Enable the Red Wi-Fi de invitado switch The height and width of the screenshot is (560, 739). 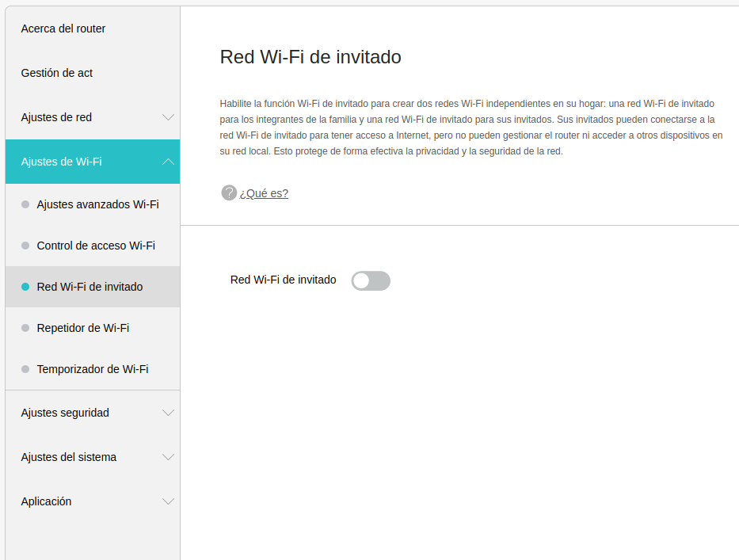click(x=371, y=280)
